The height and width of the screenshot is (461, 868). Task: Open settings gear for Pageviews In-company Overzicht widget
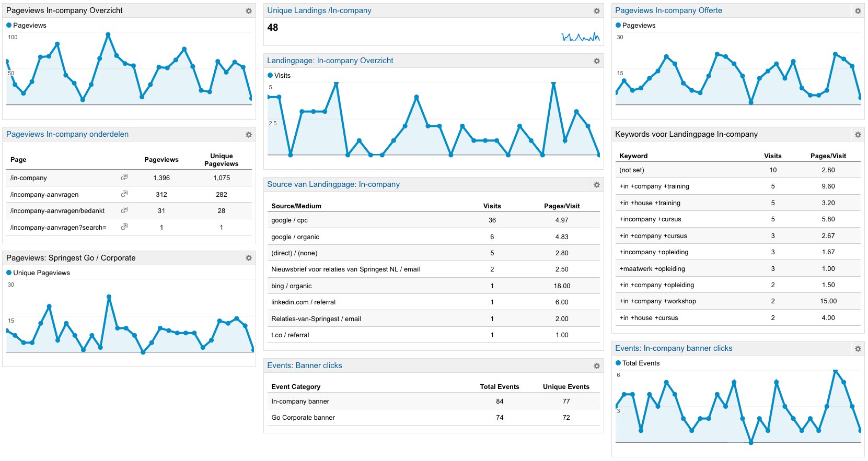(249, 11)
